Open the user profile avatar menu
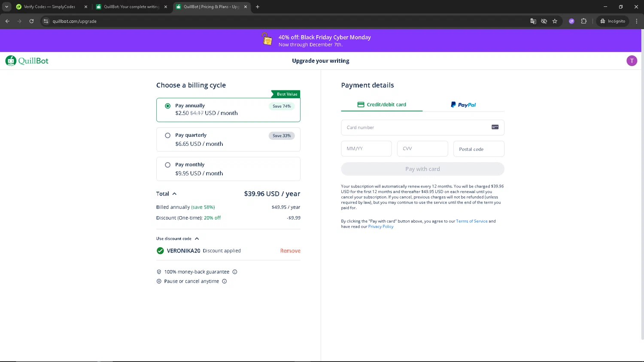Viewport: 644px width, 362px height. 632,61
